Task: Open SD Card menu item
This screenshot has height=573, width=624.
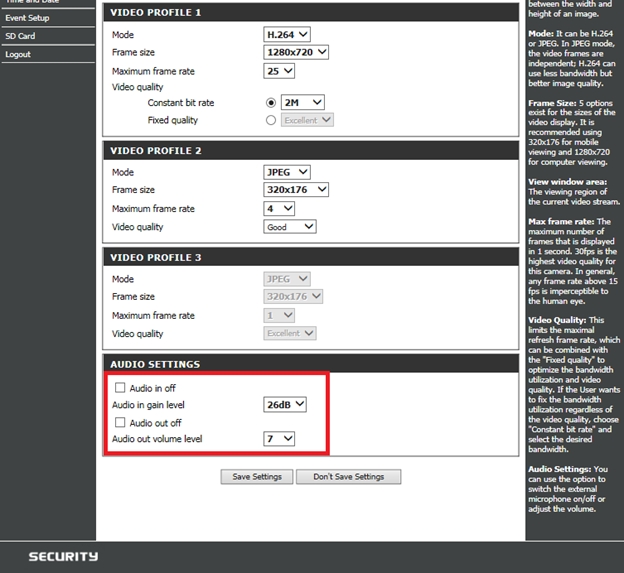Action: point(19,36)
